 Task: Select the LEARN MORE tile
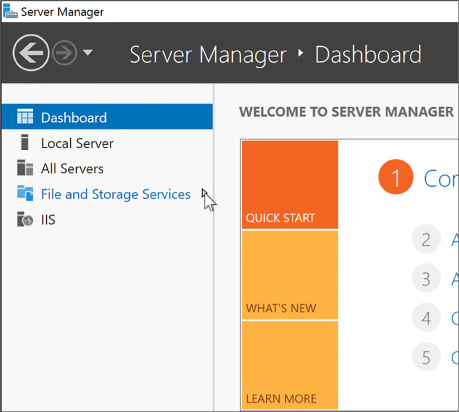[x=290, y=365]
